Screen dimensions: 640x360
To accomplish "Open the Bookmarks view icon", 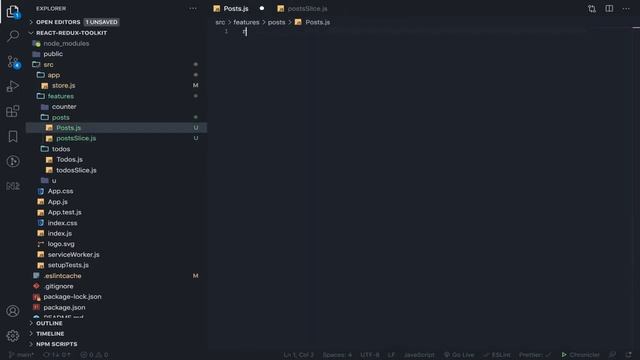I will tap(13, 136).
